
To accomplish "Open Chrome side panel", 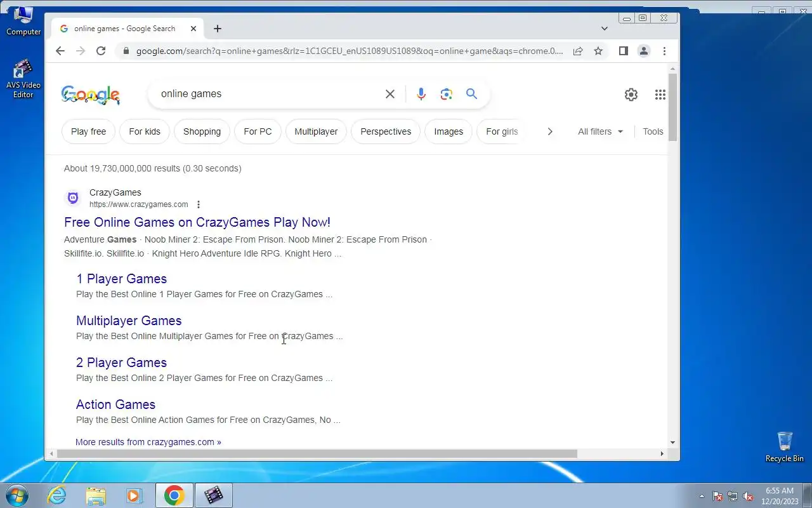I will [624, 51].
